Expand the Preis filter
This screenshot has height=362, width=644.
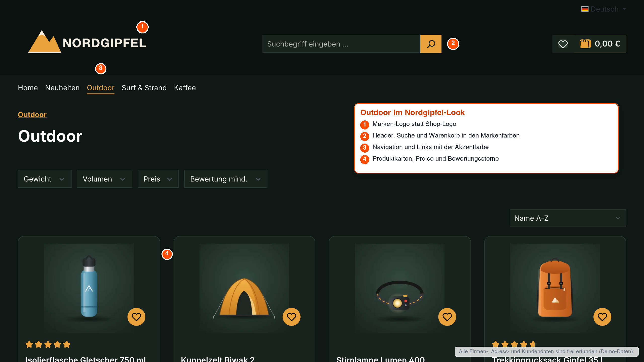click(158, 179)
